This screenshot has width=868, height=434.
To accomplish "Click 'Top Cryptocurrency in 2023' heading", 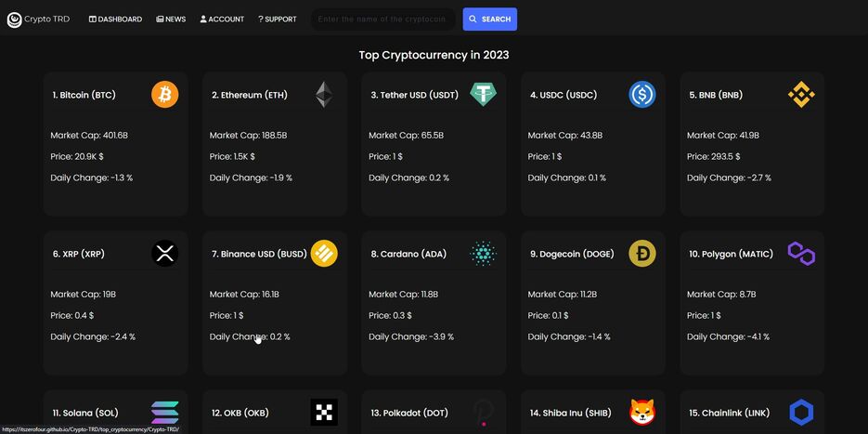I will [x=434, y=56].
